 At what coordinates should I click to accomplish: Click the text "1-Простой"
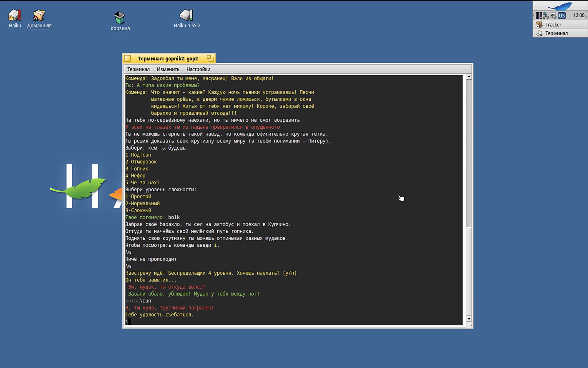click(138, 196)
